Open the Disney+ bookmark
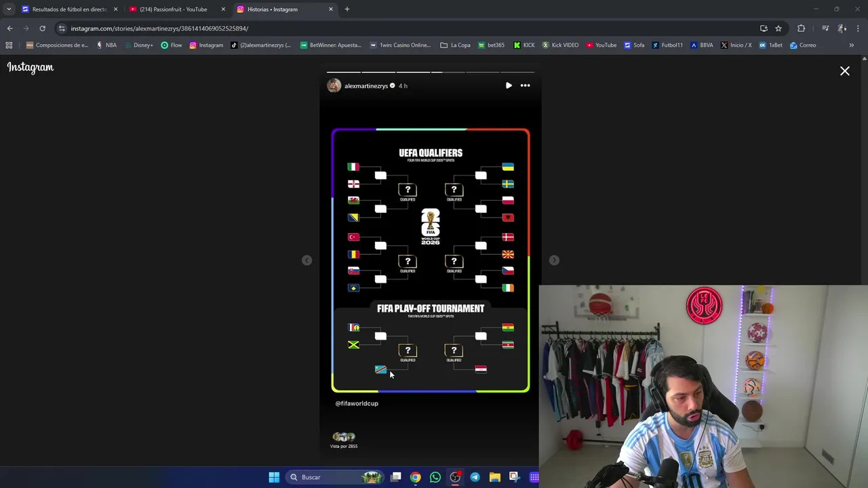868x488 pixels. 138,45
